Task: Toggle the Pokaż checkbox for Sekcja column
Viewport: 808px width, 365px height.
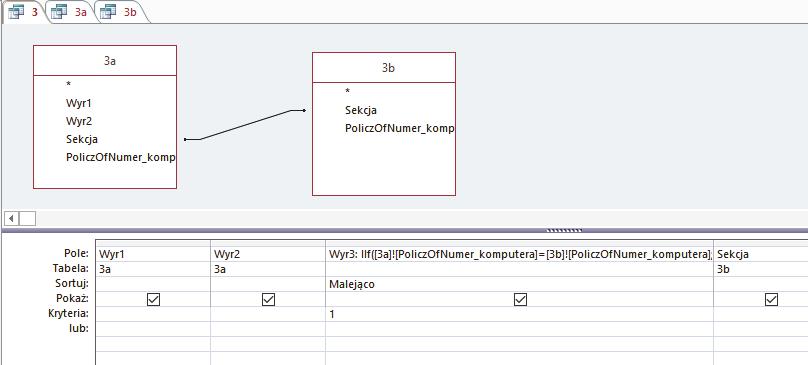Action: [x=771, y=299]
